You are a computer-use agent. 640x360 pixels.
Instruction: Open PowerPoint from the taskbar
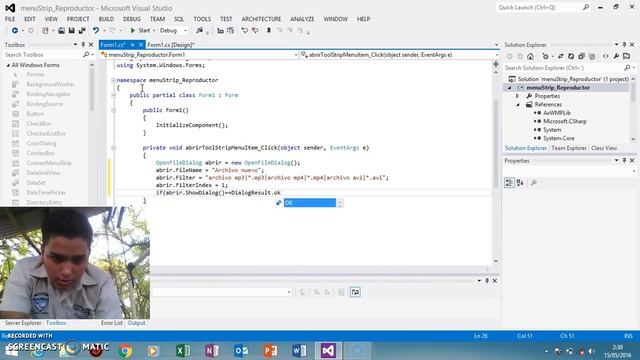click(x=270, y=351)
